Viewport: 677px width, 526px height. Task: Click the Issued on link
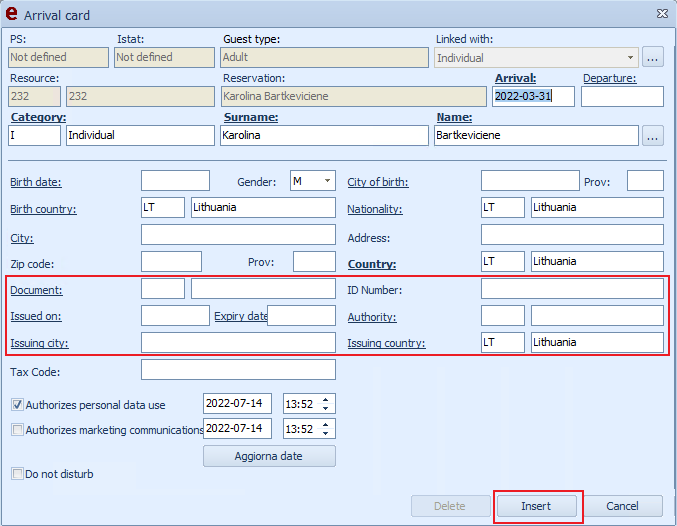click(x=36, y=316)
